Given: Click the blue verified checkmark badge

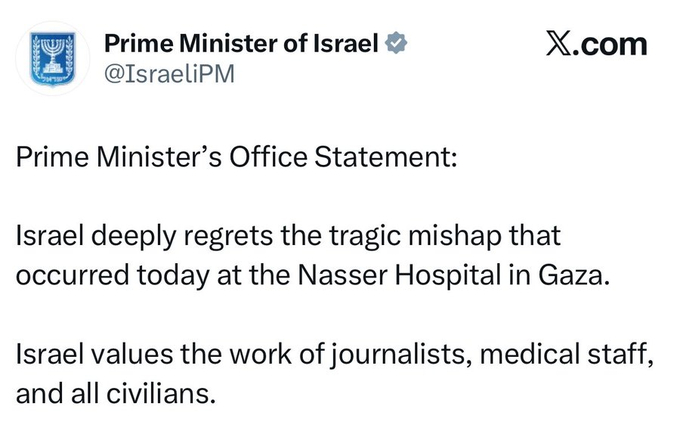Looking at the screenshot, I should coord(397,44).
